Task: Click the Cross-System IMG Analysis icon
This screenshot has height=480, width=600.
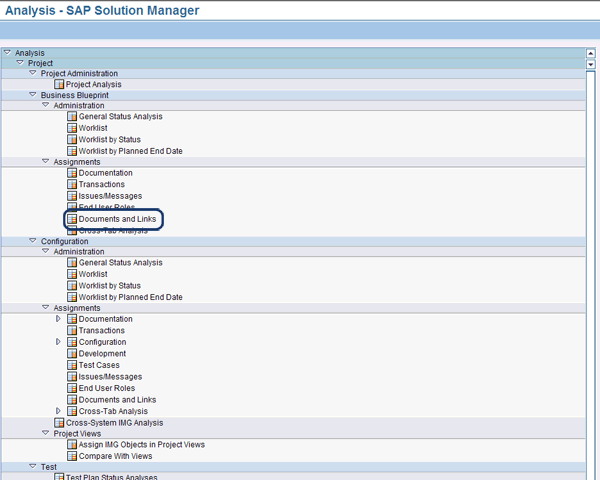Action: coord(59,423)
